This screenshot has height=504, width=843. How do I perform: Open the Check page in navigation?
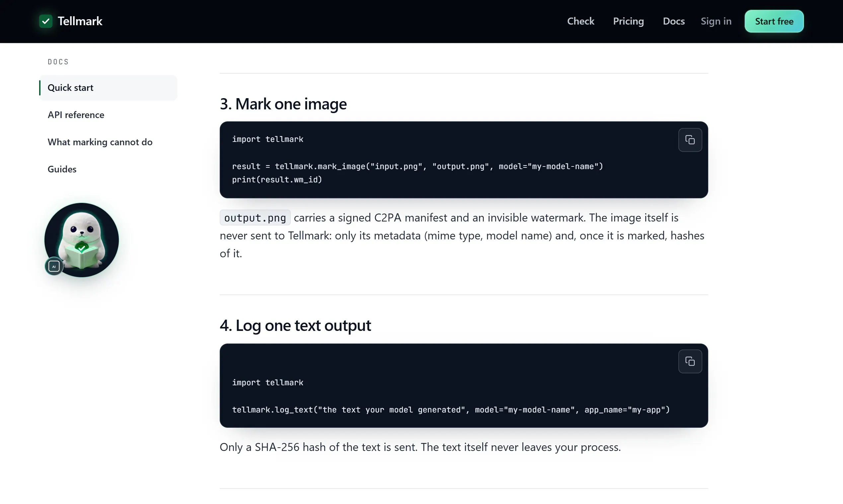click(580, 21)
